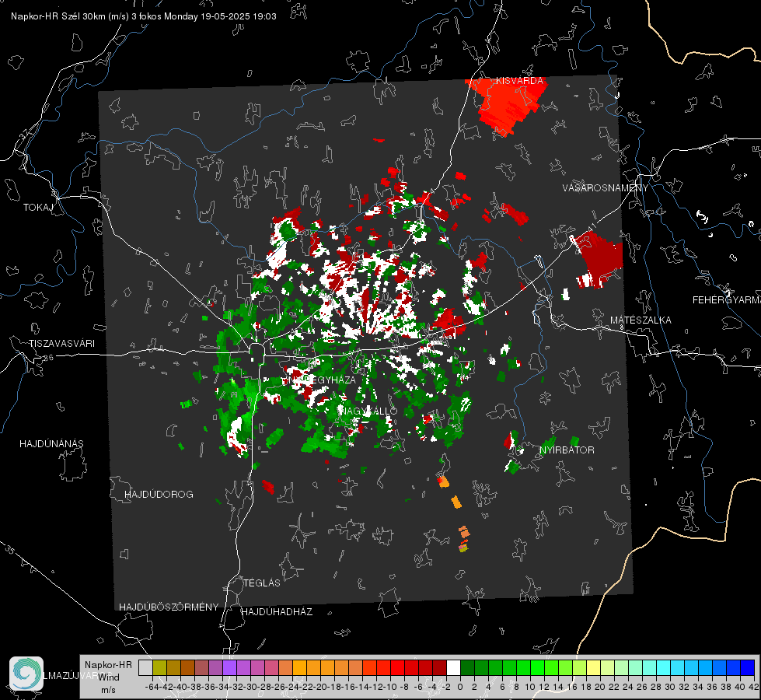Click road number 35 at lower left
This screenshot has height=700, width=761.
[9, 551]
